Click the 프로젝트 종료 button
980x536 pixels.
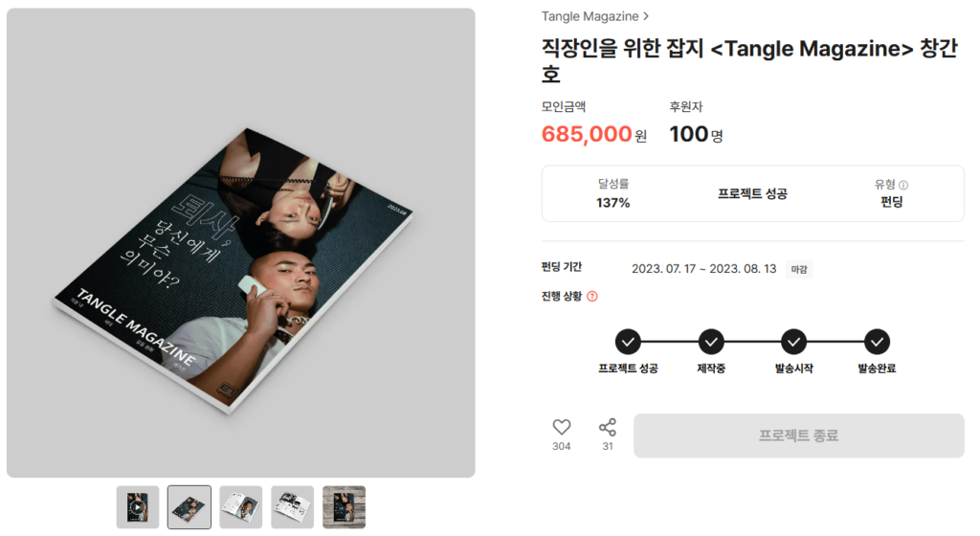[798, 435]
